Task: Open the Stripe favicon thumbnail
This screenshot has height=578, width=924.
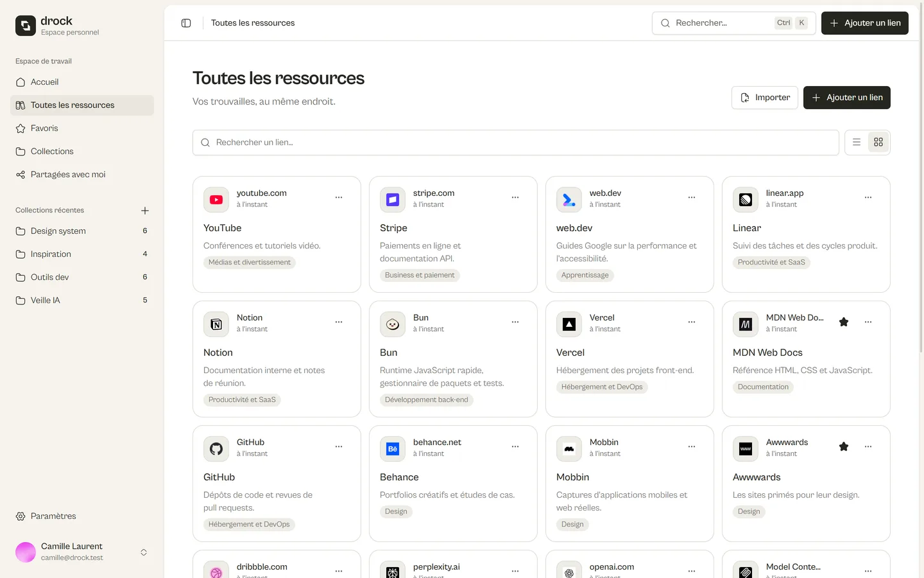Action: (x=393, y=200)
